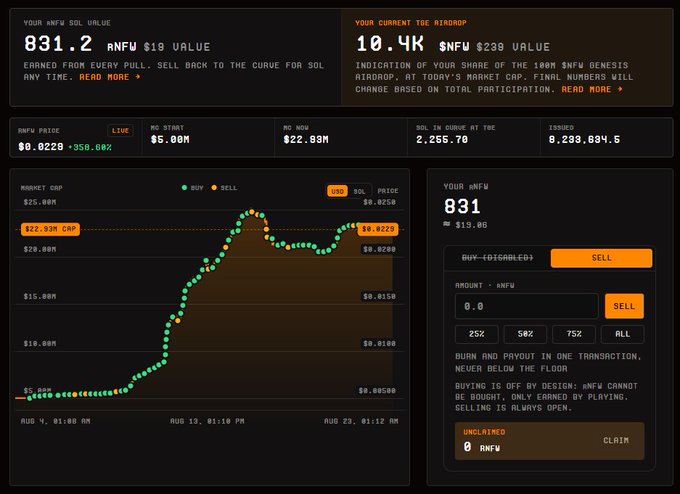Viewport: 680px width, 494px height.
Task: Choose the 25% amount preset
Action: coord(477,334)
